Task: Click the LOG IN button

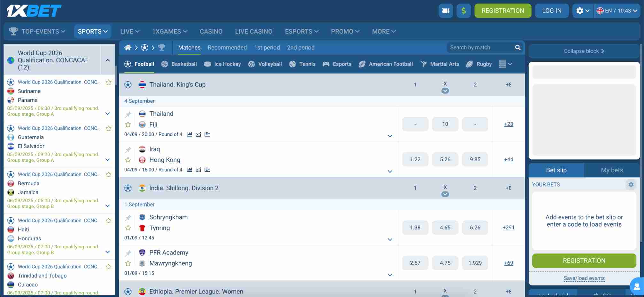Action: 552,11
